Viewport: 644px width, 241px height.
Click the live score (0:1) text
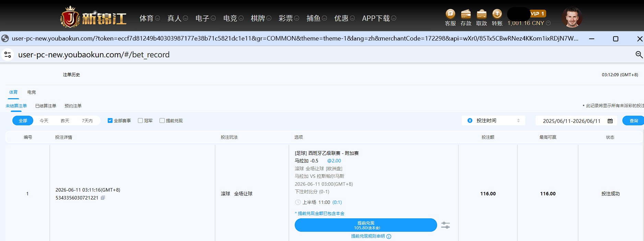[x=337, y=202]
